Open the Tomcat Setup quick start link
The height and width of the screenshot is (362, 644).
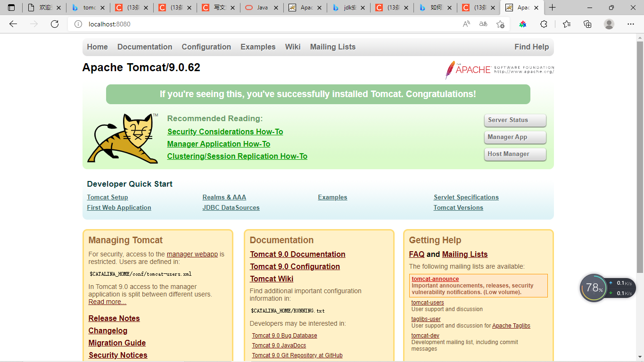tap(107, 197)
